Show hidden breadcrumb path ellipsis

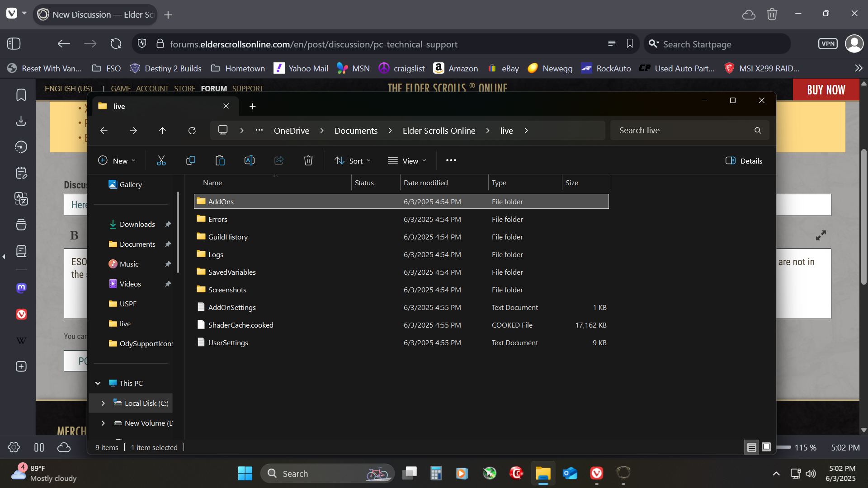pos(259,130)
